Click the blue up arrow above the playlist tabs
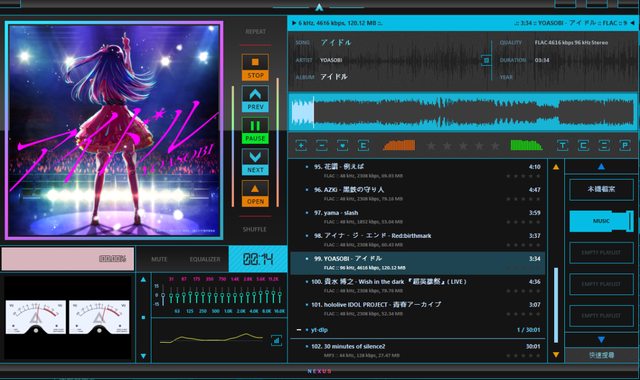The width and height of the screenshot is (640, 380). click(601, 166)
